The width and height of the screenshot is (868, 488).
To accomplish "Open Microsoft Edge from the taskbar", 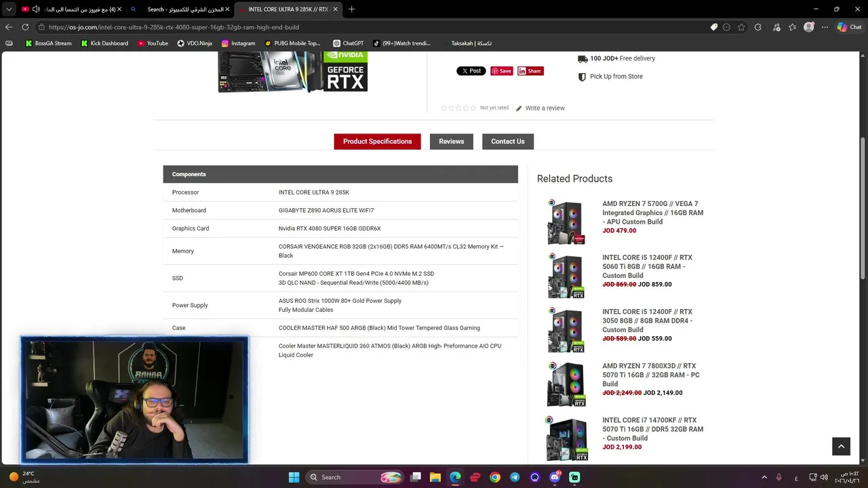I will (455, 477).
